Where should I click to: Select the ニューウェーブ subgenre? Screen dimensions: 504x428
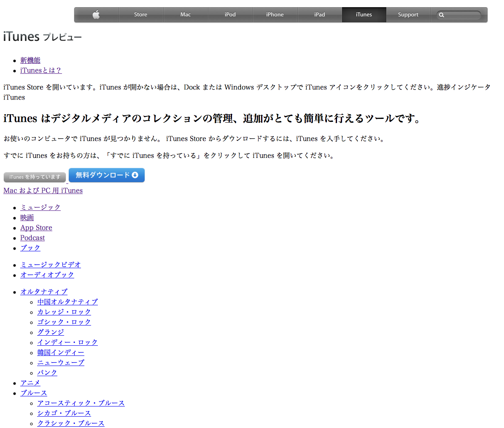tap(61, 363)
